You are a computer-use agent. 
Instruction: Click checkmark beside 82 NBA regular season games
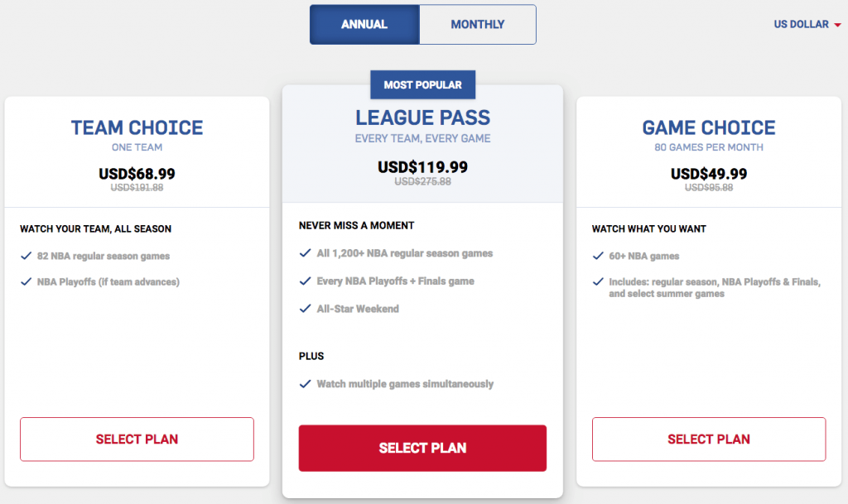tap(25, 257)
